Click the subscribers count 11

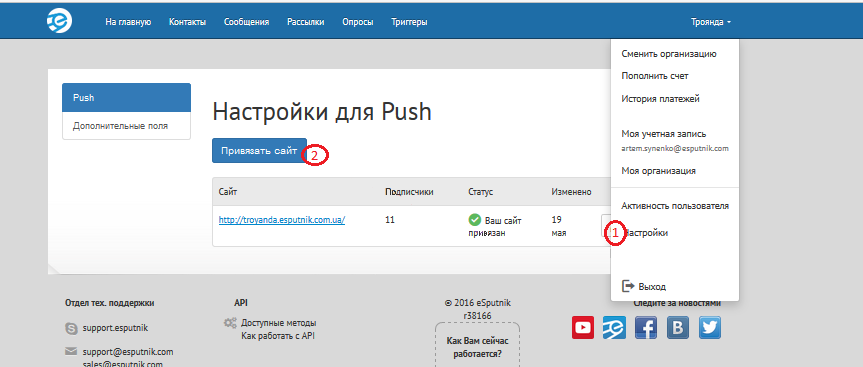pos(390,220)
